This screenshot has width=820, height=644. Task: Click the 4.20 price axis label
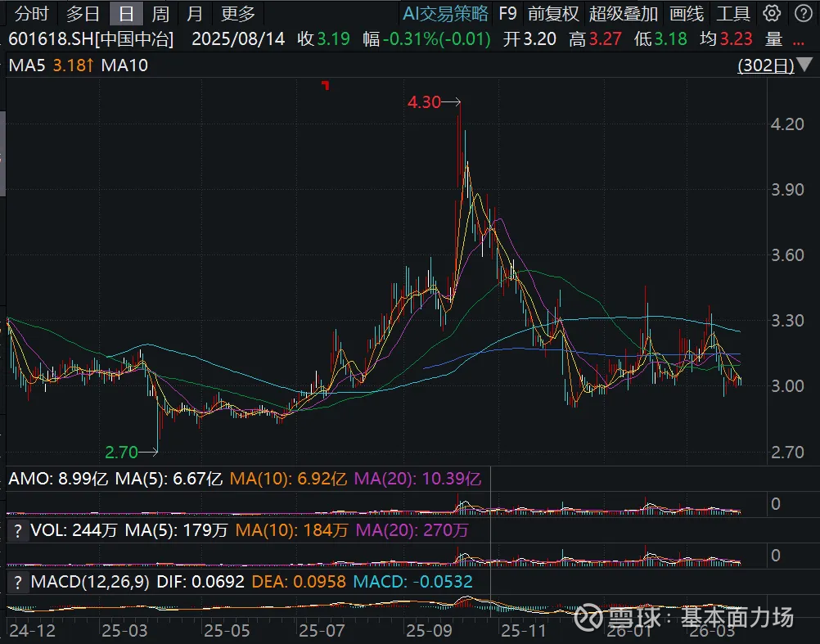[787, 124]
